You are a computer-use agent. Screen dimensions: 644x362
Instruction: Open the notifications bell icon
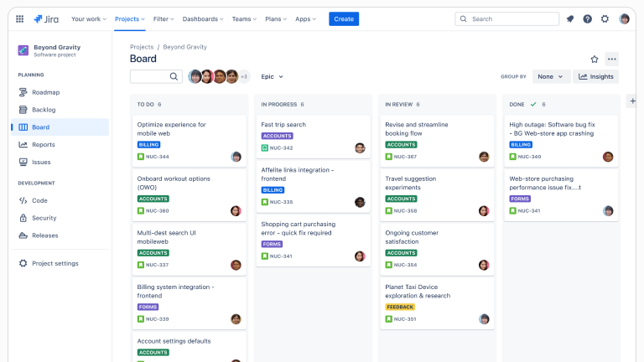(570, 18)
